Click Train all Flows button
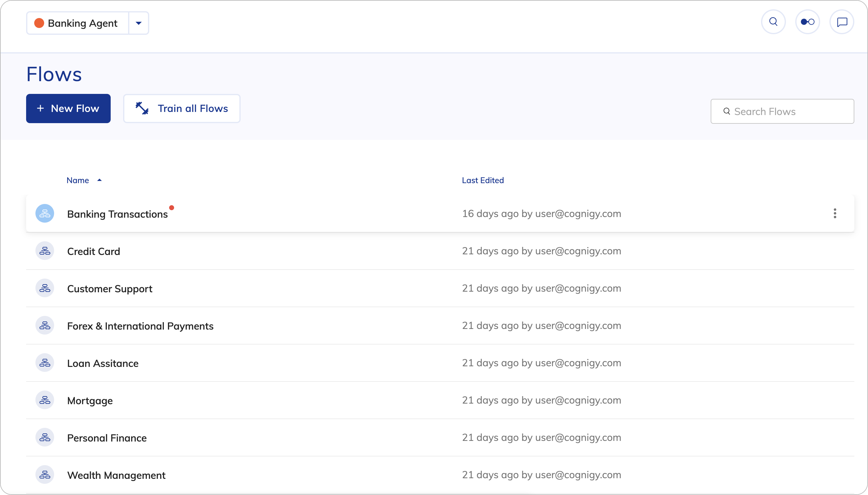The width and height of the screenshot is (868, 495). tap(182, 109)
